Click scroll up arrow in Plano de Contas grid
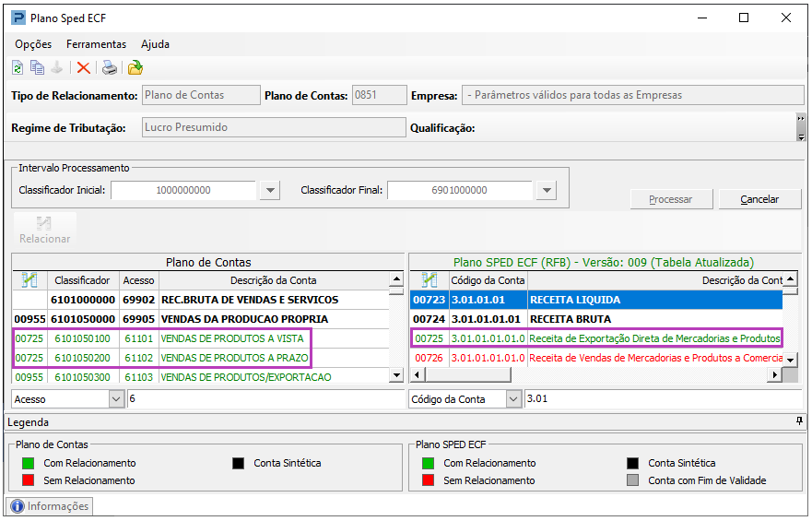 (x=396, y=279)
